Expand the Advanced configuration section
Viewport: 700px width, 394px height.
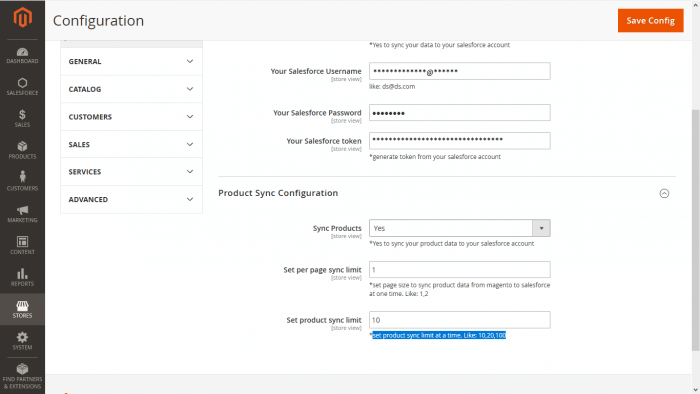(131, 199)
